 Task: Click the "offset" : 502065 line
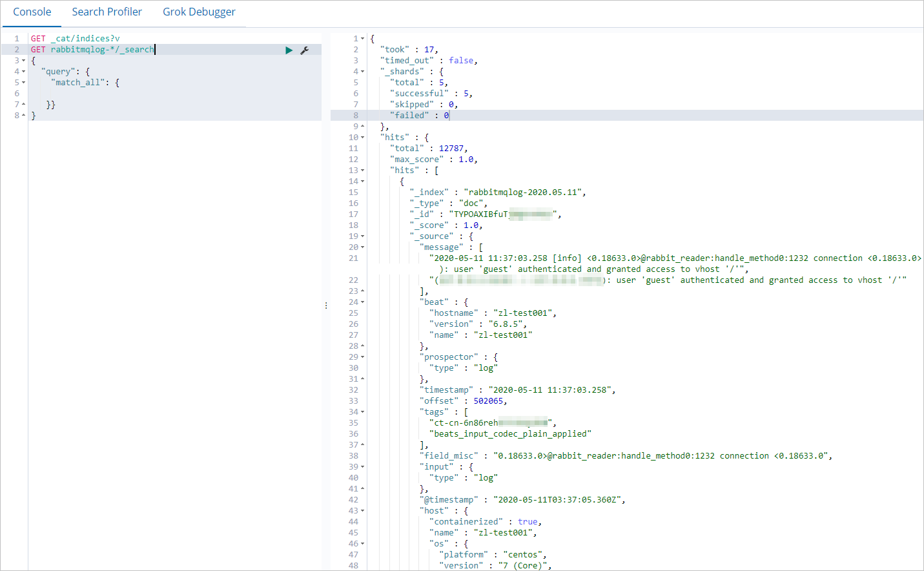pyautogui.click(x=464, y=401)
